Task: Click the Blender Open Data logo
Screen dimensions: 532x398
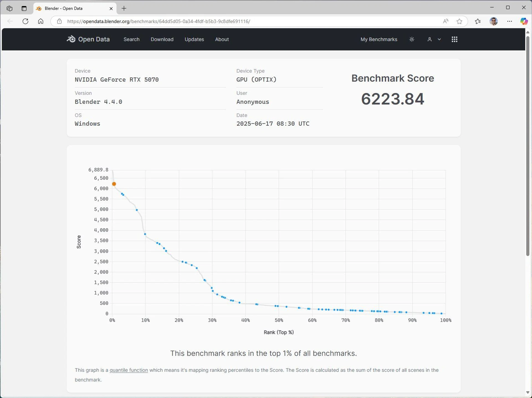Action: [x=88, y=39]
